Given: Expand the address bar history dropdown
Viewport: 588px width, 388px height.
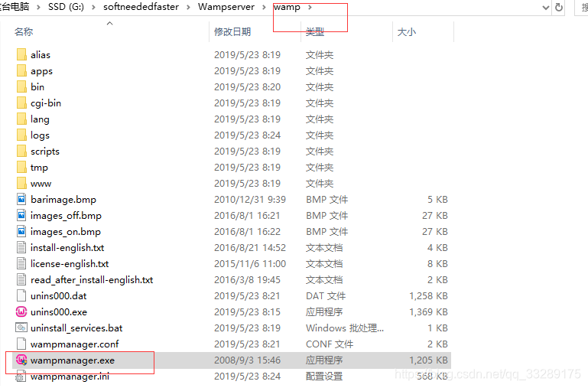Looking at the screenshot, I should coord(546,8).
